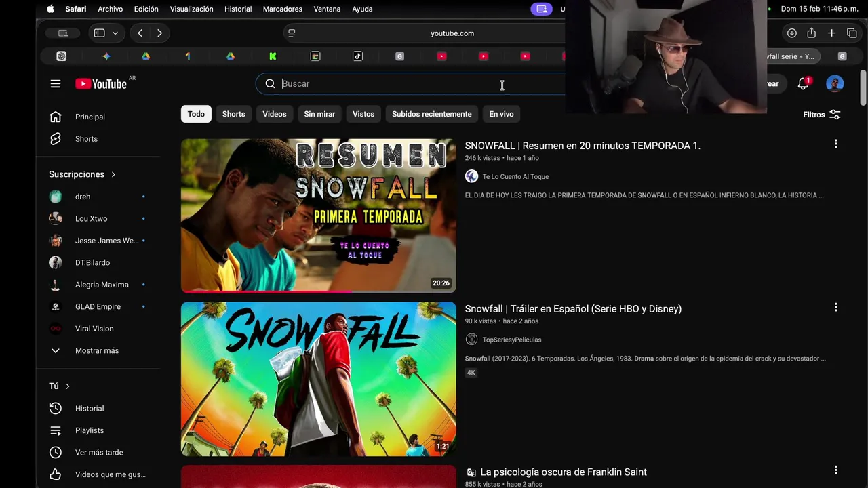Click Te Lo Cuento Al Toque channel avatar

tap(471, 176)
